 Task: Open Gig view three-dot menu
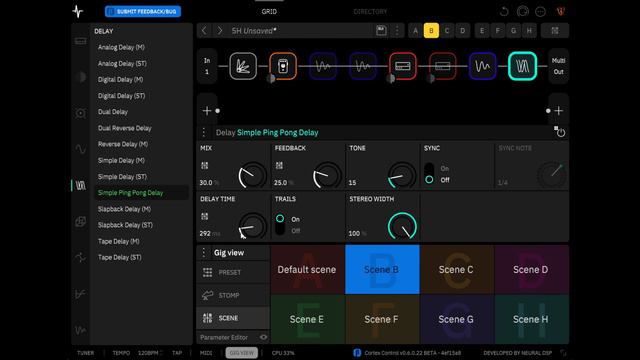tap(204, 253)
